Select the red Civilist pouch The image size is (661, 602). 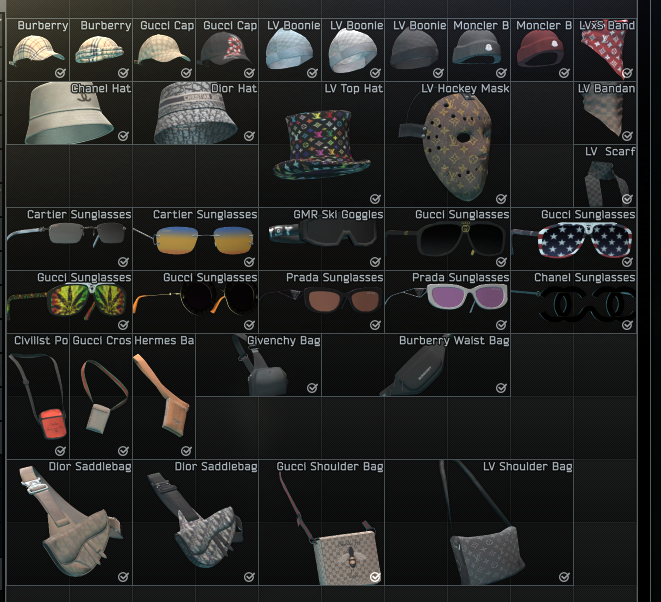coord(38,396)
